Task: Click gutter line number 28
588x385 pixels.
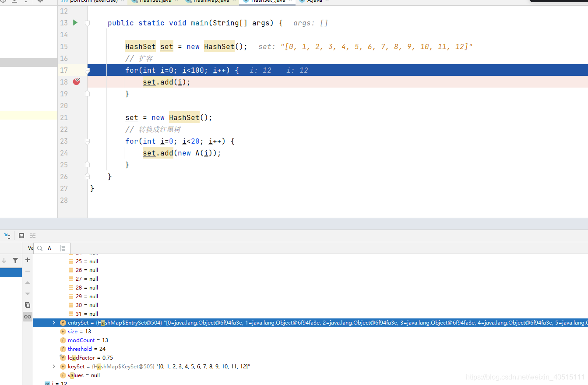Action: coord(64,200)
